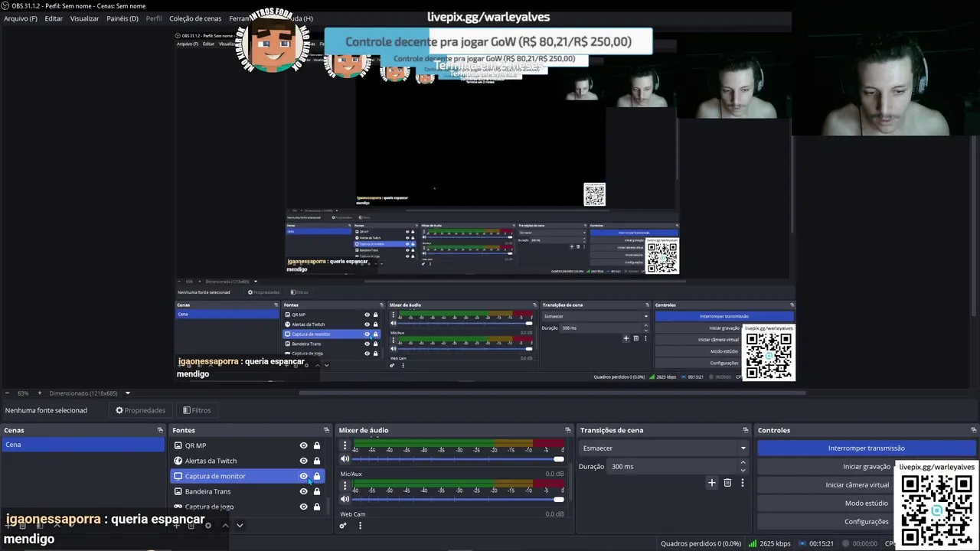Open Mic/Aux channel options menu
The image size is (980, 551).
[x=345, y=486]
